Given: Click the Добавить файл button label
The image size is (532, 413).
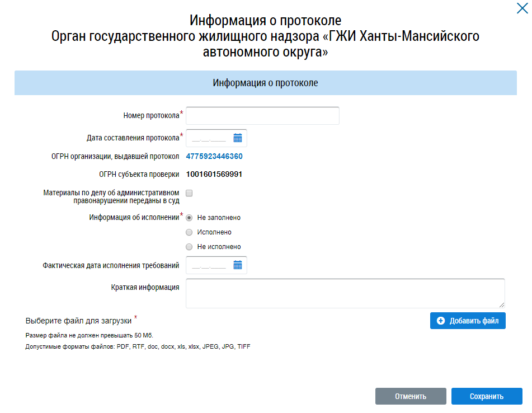Looking at the screenshot, I should click(474, 321).
